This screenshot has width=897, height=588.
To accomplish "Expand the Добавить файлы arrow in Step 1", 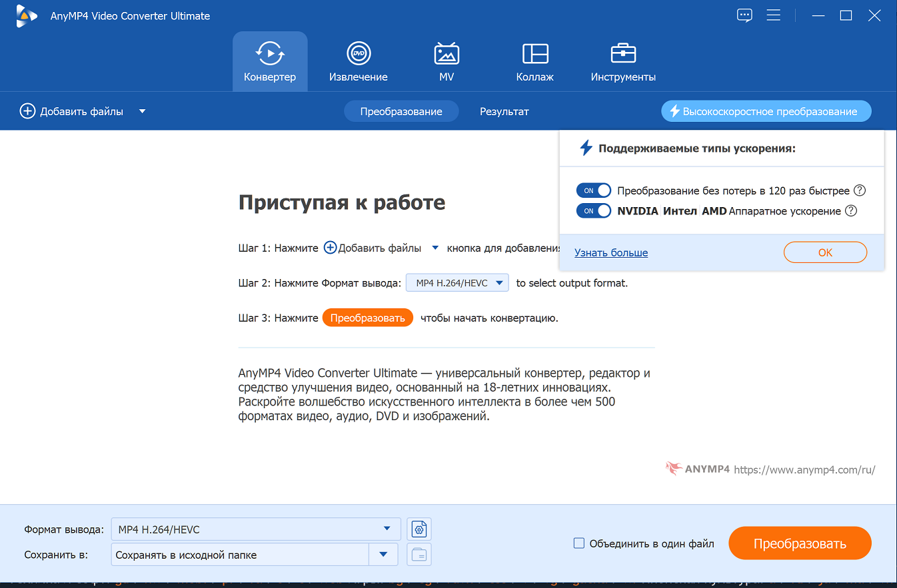I will click(435, 248).
